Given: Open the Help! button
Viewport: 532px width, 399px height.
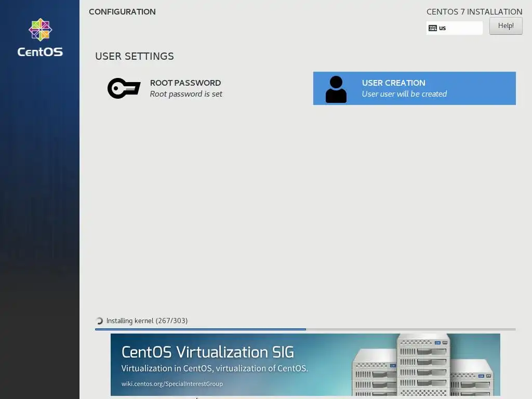Looking at the screenshot, I should pyautogui.click(x=506, y=26).
